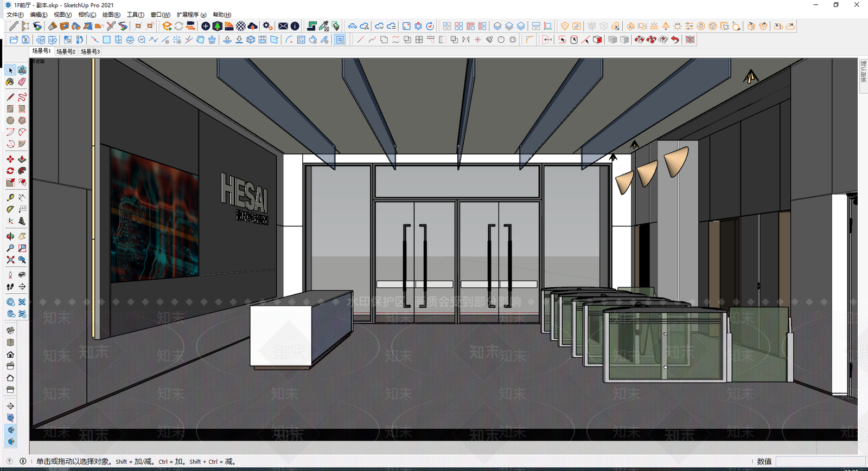Click the Zoom Extents tool
Screen dimensions: 868x471
coord(10,260)
